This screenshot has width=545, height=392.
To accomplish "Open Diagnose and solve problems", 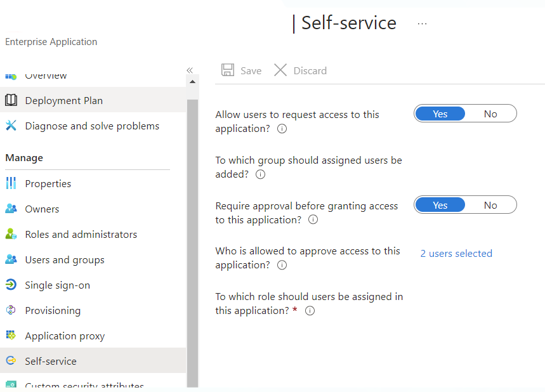I will [93, 126].
